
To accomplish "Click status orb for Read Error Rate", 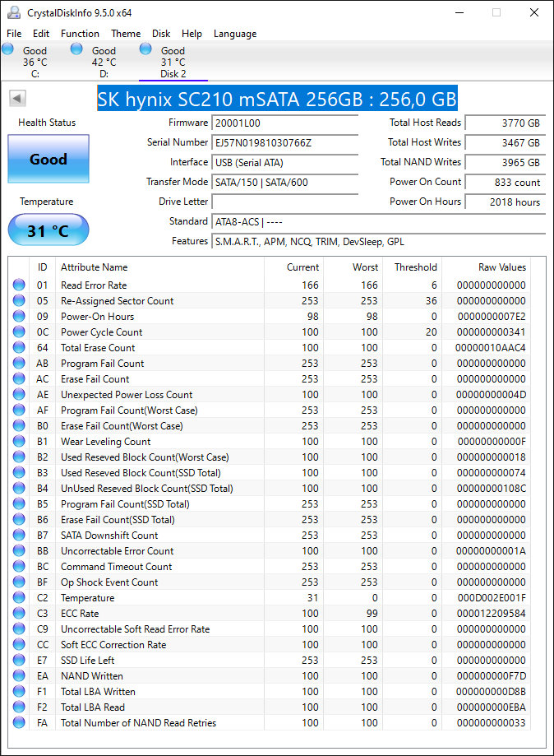I will pyautogui.click(x=19, y=285).
